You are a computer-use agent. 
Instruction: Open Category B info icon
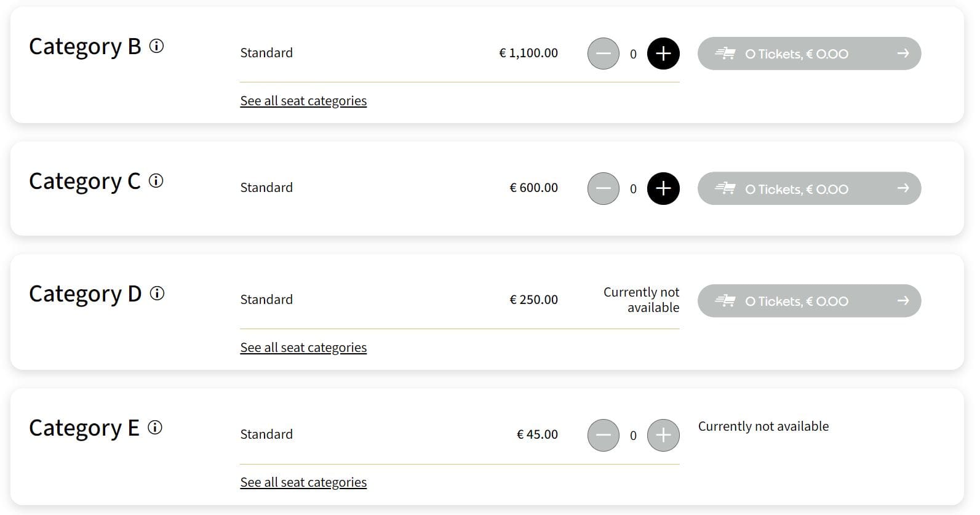(x=157, y=46)
